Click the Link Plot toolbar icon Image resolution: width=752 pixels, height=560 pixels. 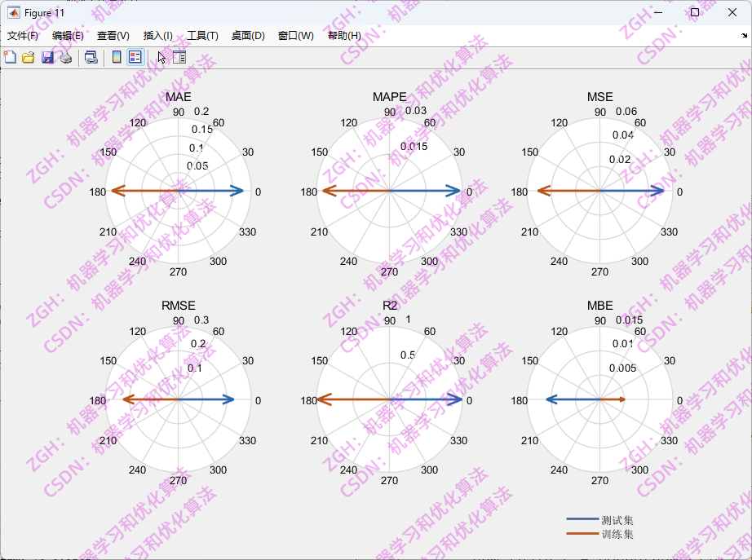click(x=91, y=58)
